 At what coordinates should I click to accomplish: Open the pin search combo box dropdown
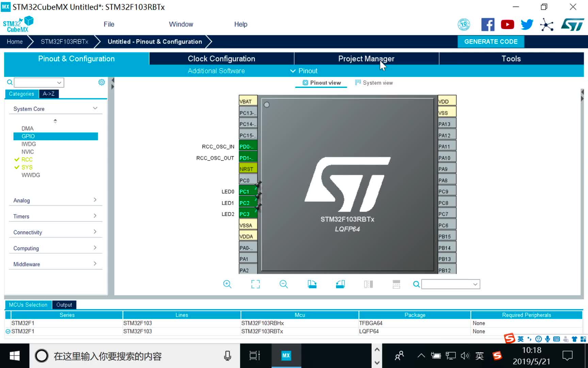(475, 284)
